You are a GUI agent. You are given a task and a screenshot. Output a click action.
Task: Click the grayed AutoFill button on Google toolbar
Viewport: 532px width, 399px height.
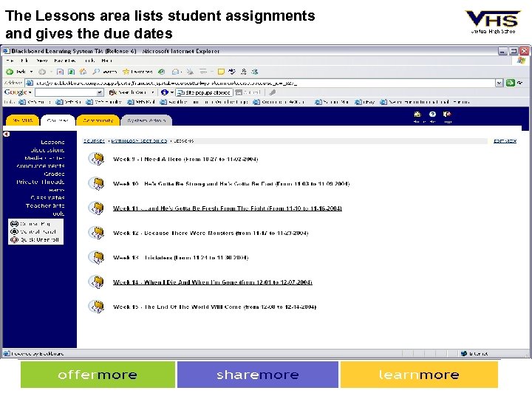(248, 92)
